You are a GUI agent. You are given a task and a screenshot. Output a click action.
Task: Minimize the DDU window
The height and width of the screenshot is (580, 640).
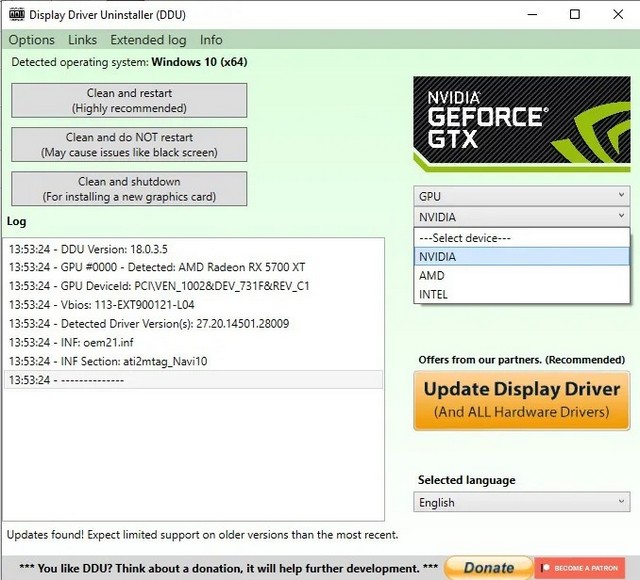pos(532,14)
